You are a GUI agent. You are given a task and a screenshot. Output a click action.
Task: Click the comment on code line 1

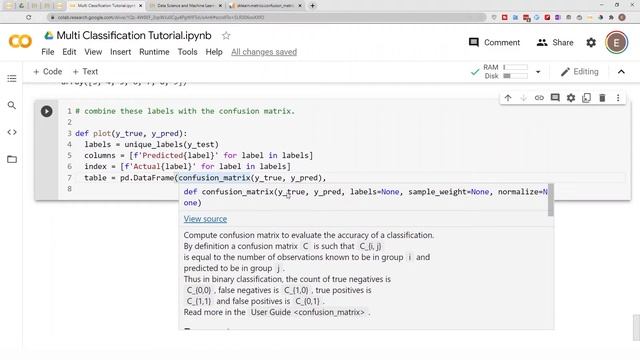point(185,111)
